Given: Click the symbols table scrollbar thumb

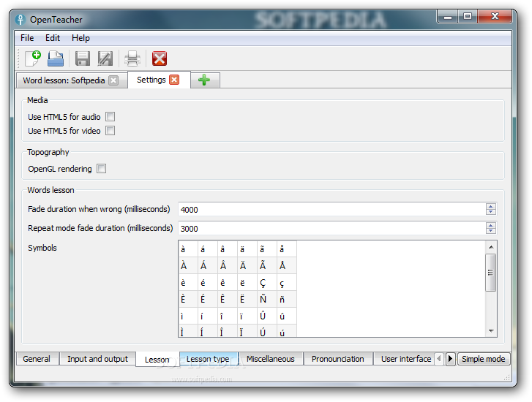Looking at the screenshot, I should [490, 273].
